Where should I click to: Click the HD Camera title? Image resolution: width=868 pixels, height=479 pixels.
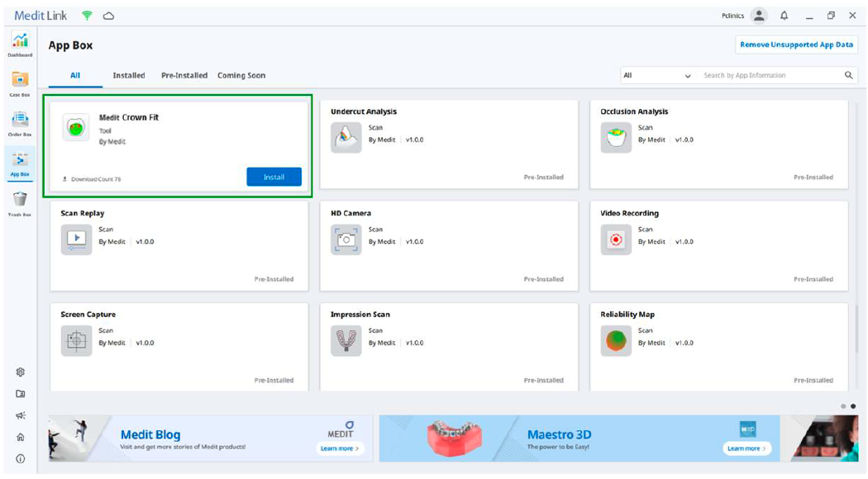click(351, 213)
